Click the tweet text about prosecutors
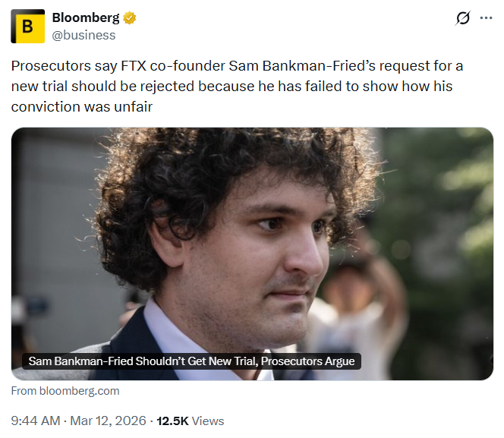 click(x=235, y=86)
